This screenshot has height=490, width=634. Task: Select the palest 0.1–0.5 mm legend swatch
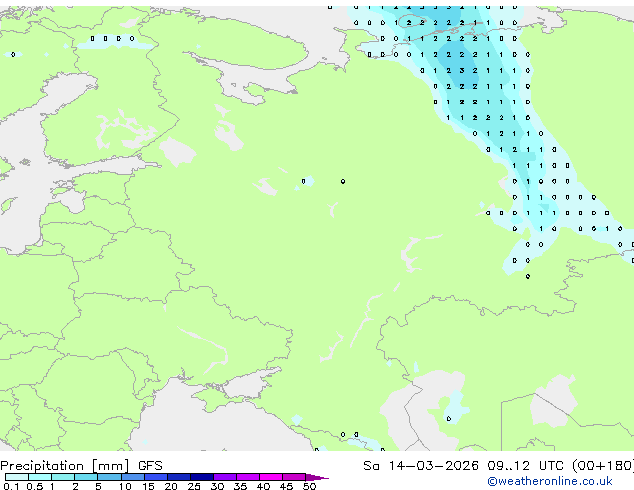click(17, 477)
